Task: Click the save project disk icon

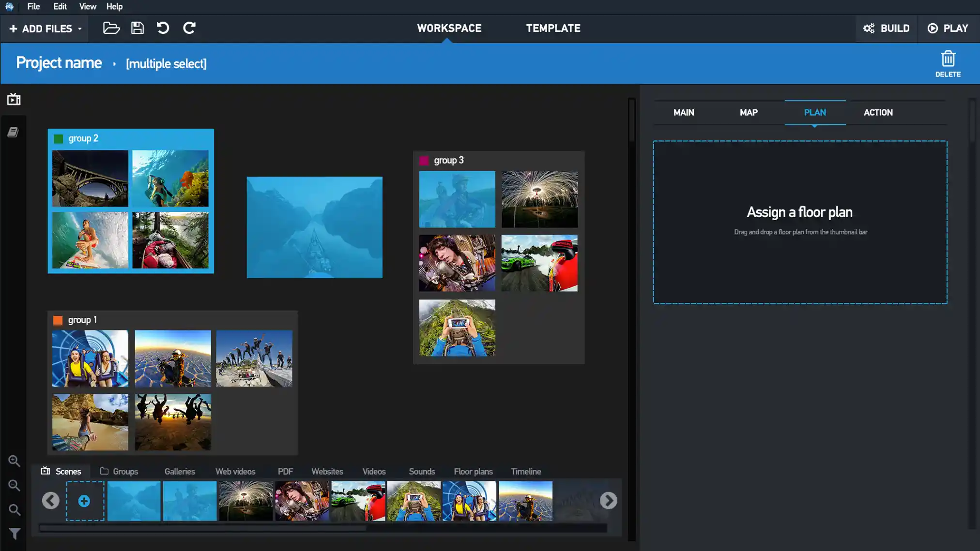Action: tap(138, 28)
